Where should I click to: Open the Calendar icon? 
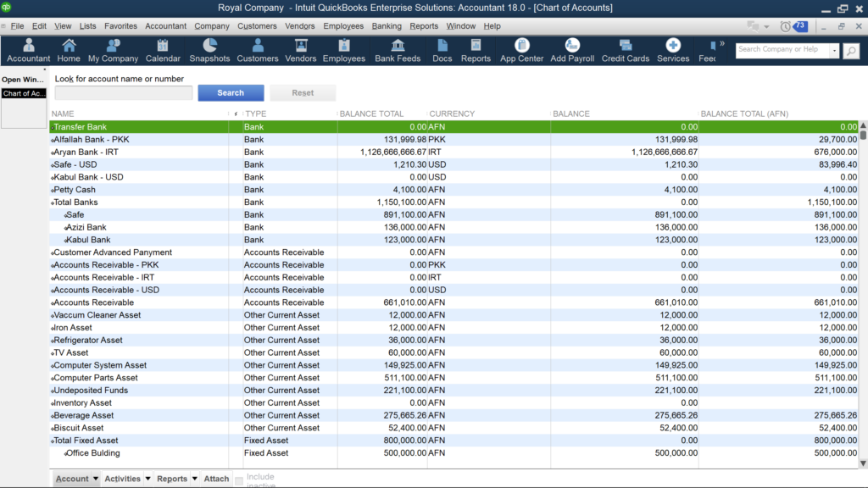pyautogui.click(x=163, y=50)
